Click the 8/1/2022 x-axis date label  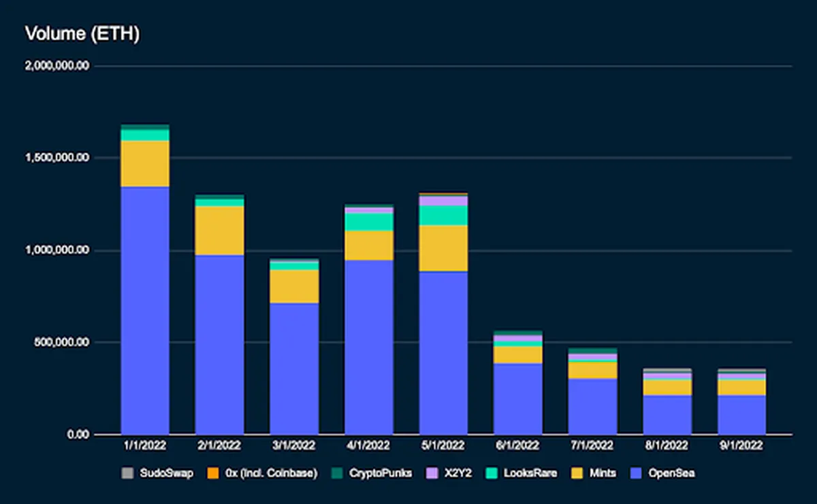667,446
